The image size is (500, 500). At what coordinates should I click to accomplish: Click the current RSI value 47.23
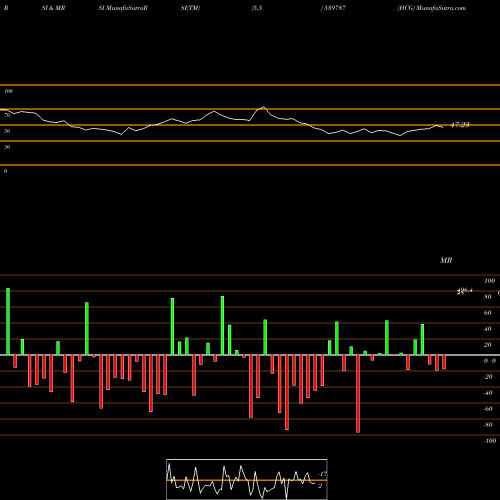click(x=460, y=125)
